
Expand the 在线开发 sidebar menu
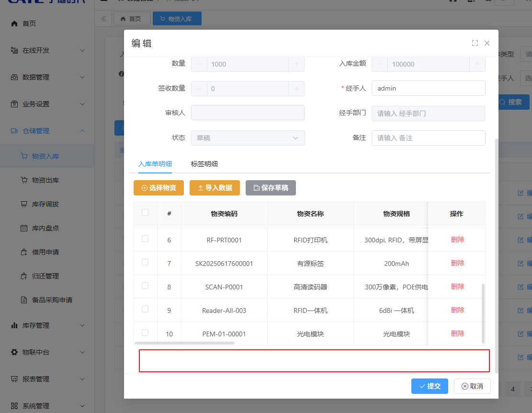(48, 50)
